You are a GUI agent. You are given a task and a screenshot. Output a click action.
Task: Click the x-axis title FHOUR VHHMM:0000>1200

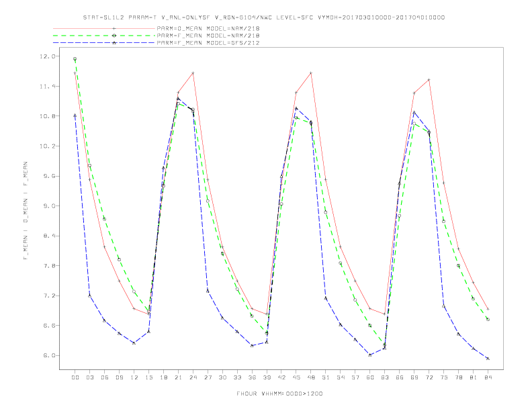[x=279, y=394]
